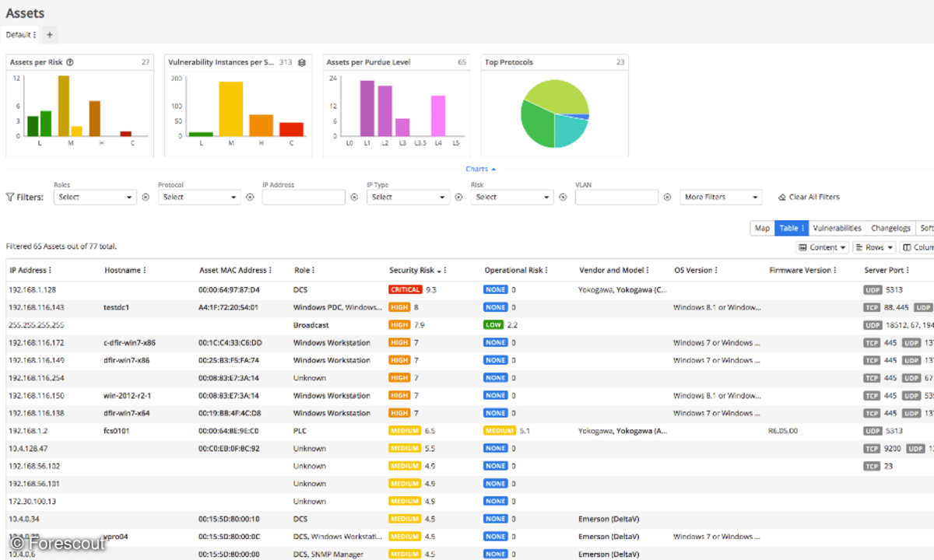Click the L4 bar in Assets per Purdue Level
934x560 pixels.
pyautogui.click(x=438, y=116)
